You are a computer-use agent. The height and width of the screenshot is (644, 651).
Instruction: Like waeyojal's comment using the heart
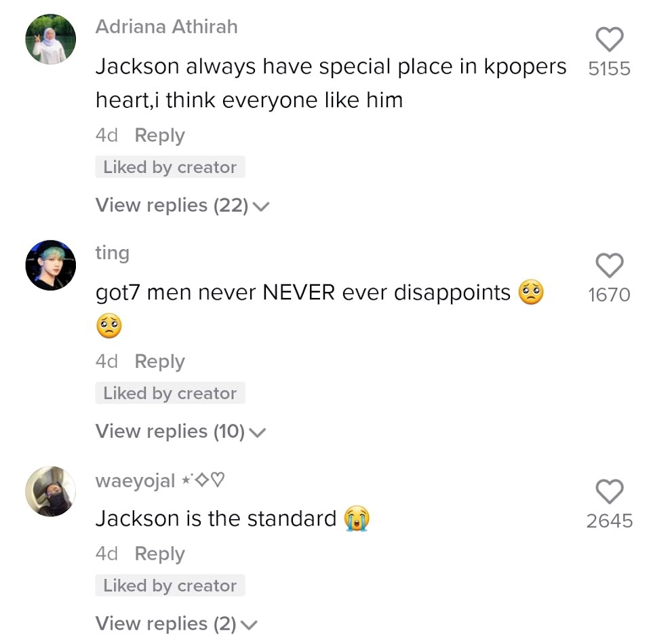coord(610,491)
